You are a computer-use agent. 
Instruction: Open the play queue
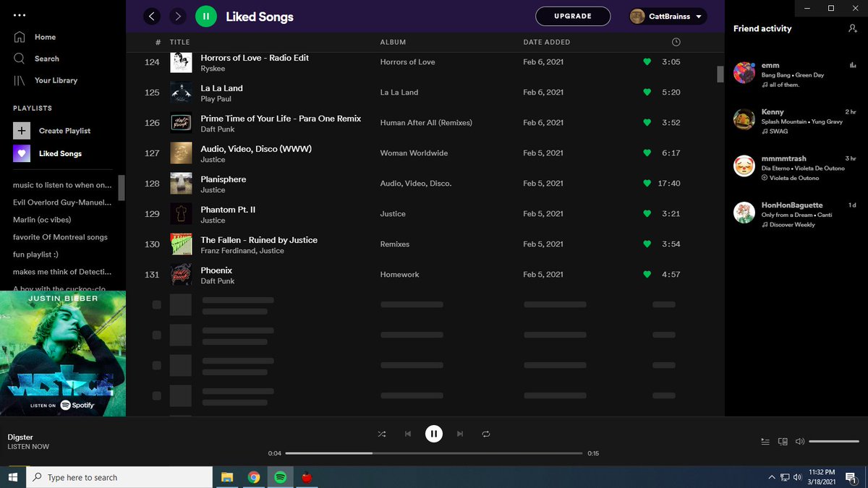click(x=765, y=441)
